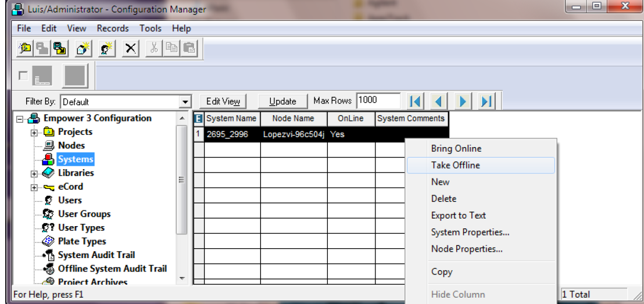Jump to first record with navigation arrow
The height and width of the screenshot is (304, 644).
coord(416,101)
